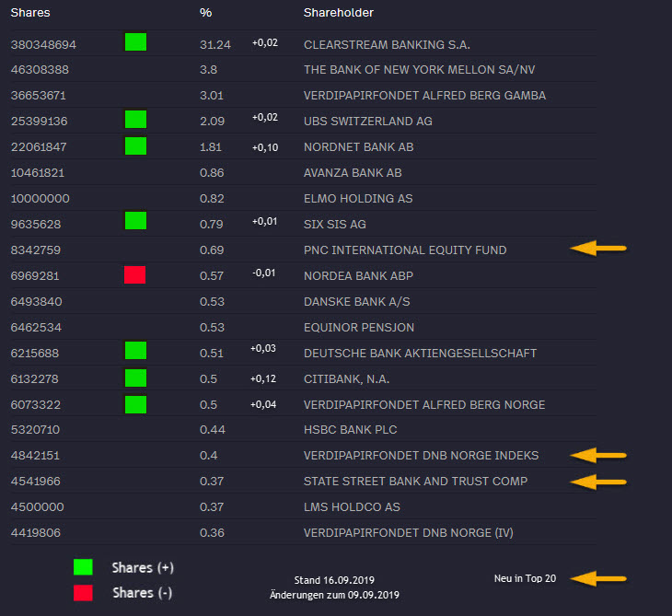This screenshot has width=672, height=616.
Task: Click the green square in the UBS SWITZERLAND row
Action: click(135, 119)
